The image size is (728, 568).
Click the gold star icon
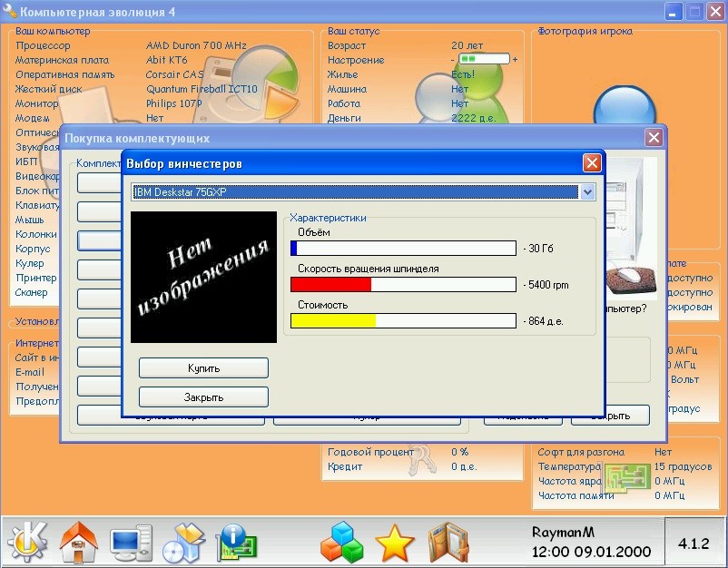pos(394,543)
